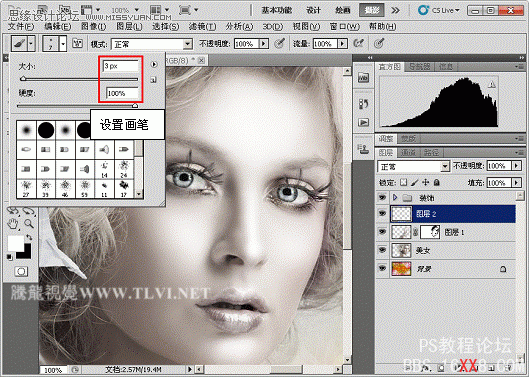
Task: Swap foreground and background colors arrow
Action: pos(29,237)
